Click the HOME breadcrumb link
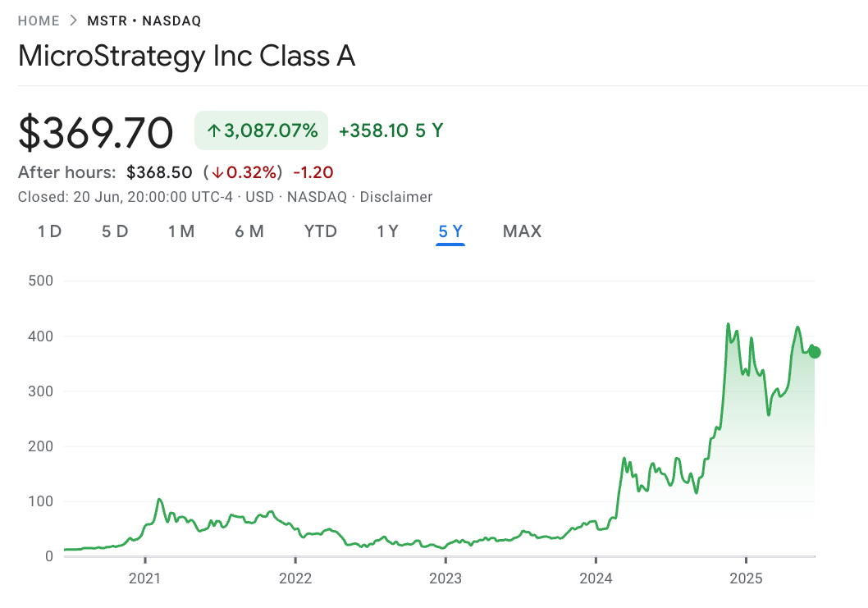Screen dimensions: 868x608 (39, 21)
